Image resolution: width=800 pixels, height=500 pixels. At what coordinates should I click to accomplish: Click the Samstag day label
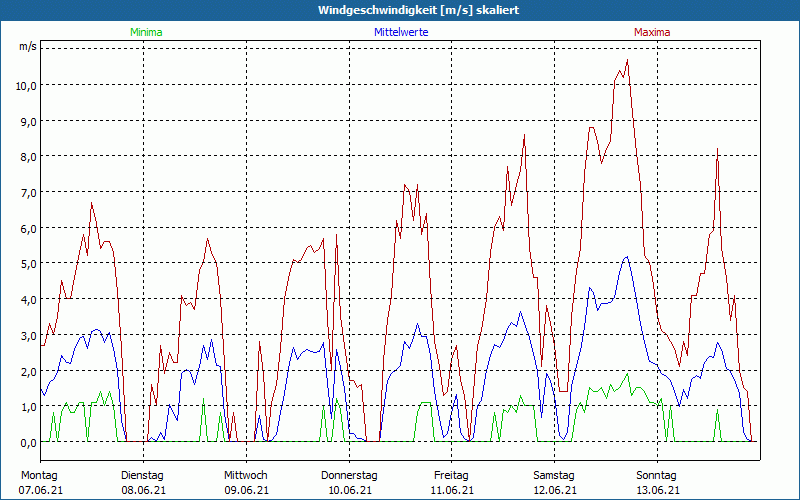point(554,476)
